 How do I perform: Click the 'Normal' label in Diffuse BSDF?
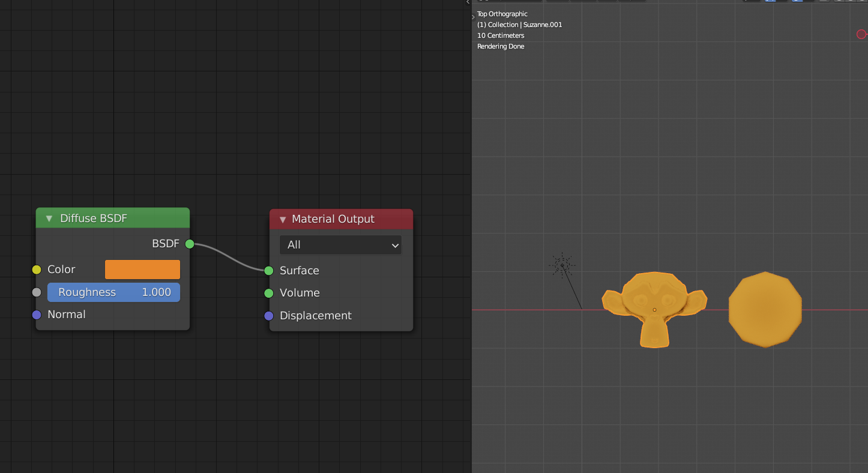click(67, 315)
